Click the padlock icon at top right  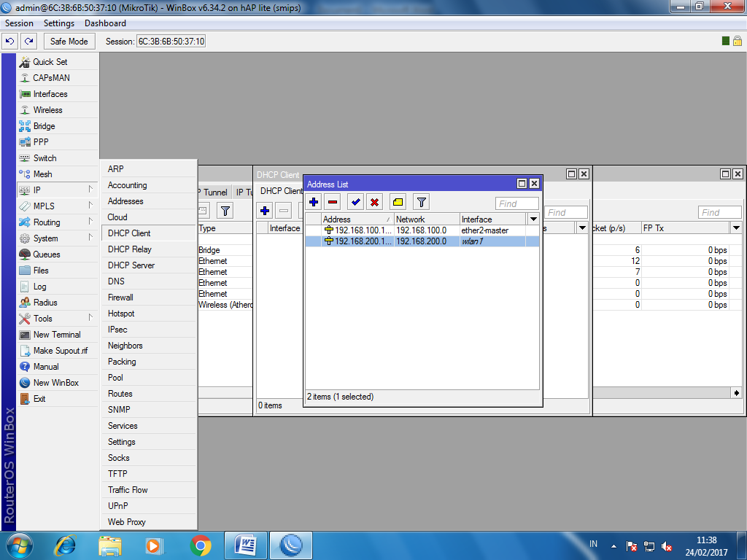738,41
